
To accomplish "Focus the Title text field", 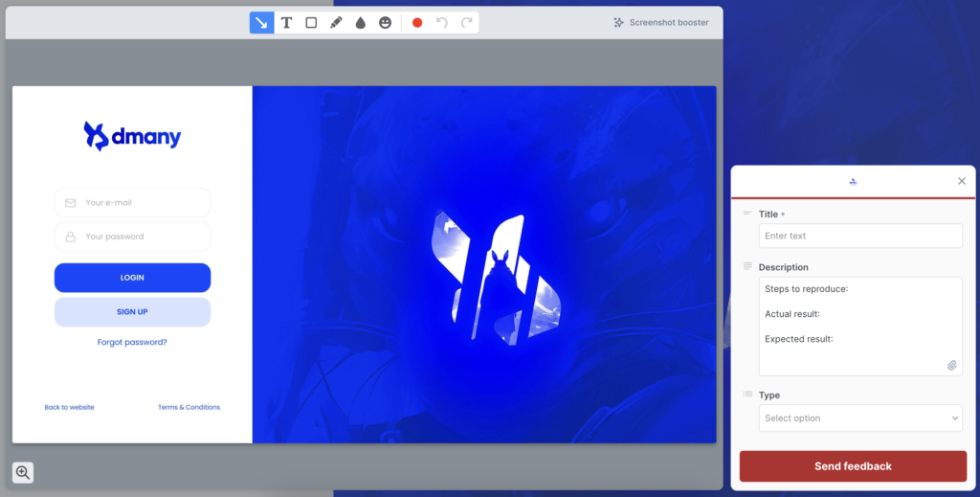I will (x=860, y=236).
